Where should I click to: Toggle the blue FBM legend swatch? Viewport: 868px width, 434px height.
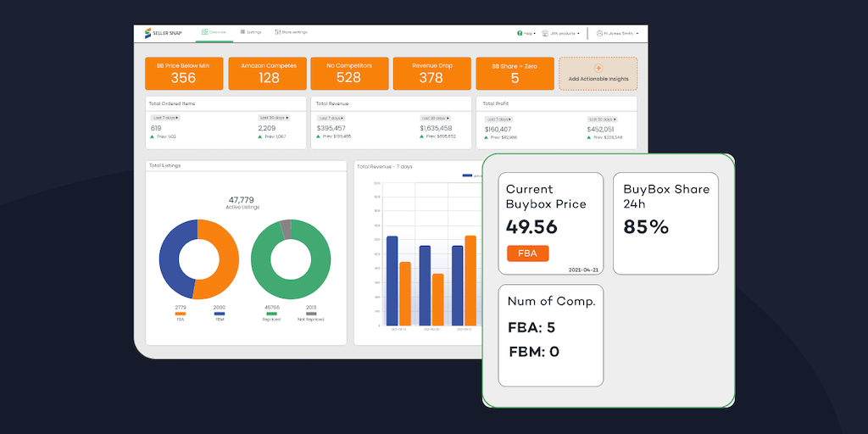coord(220,314)
